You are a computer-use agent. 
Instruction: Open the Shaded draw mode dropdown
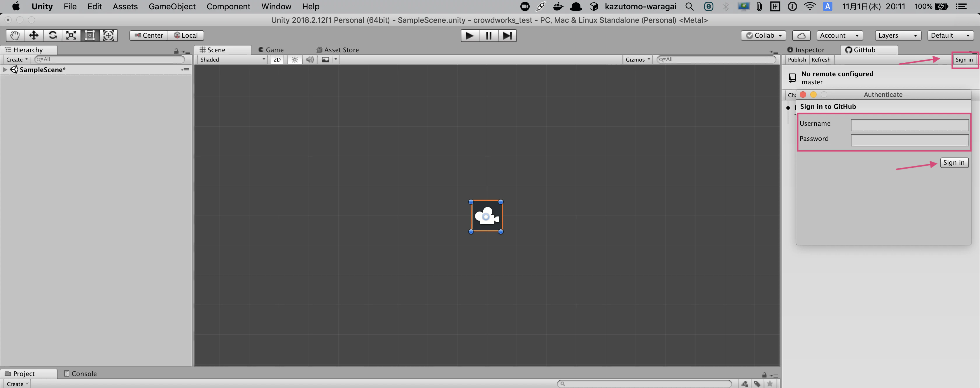(x=232, y=59)
